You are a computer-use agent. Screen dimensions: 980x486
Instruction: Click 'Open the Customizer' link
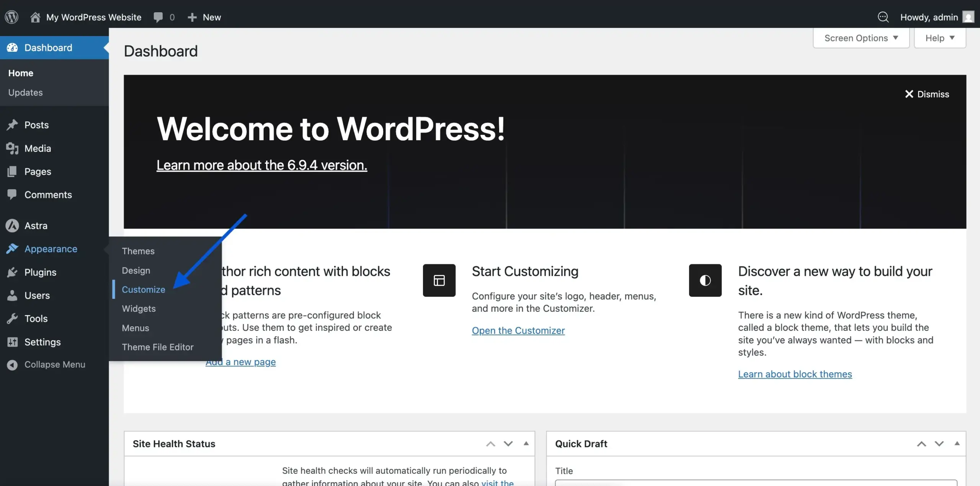(x=518, y=331)
